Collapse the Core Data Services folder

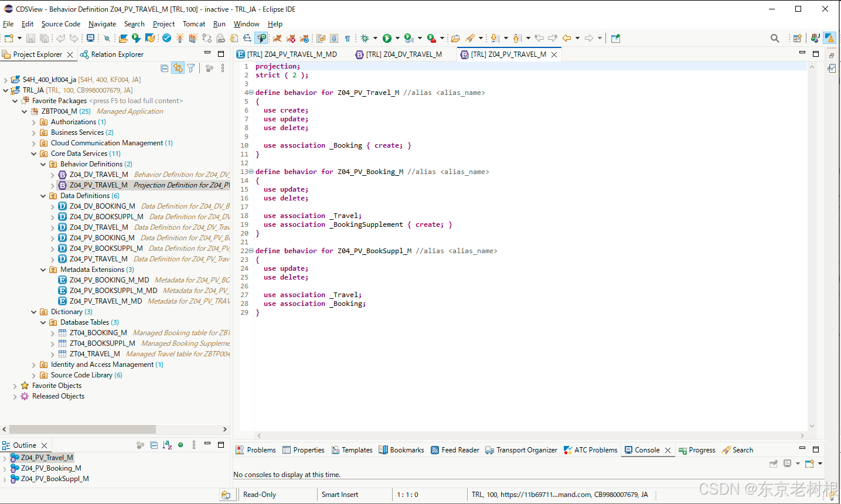[34, 153]
